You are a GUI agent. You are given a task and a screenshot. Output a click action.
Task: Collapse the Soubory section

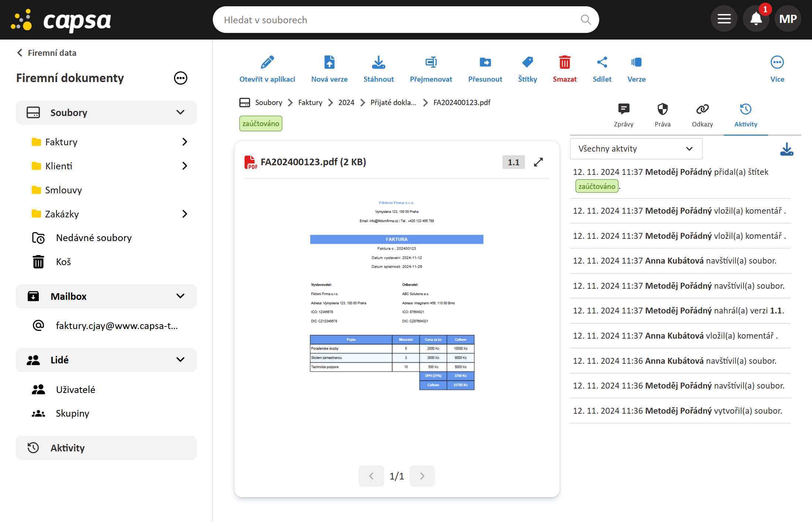(x=180, y=112)
